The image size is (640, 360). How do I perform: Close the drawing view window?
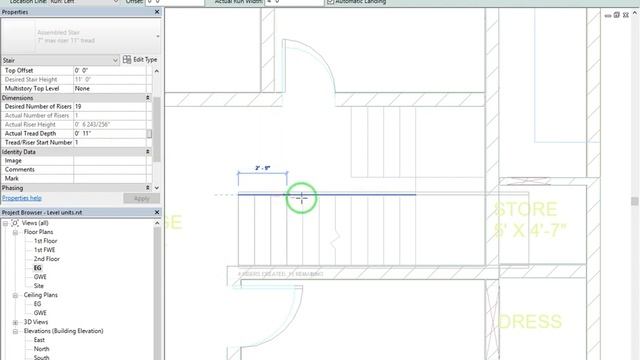point(626,15)
